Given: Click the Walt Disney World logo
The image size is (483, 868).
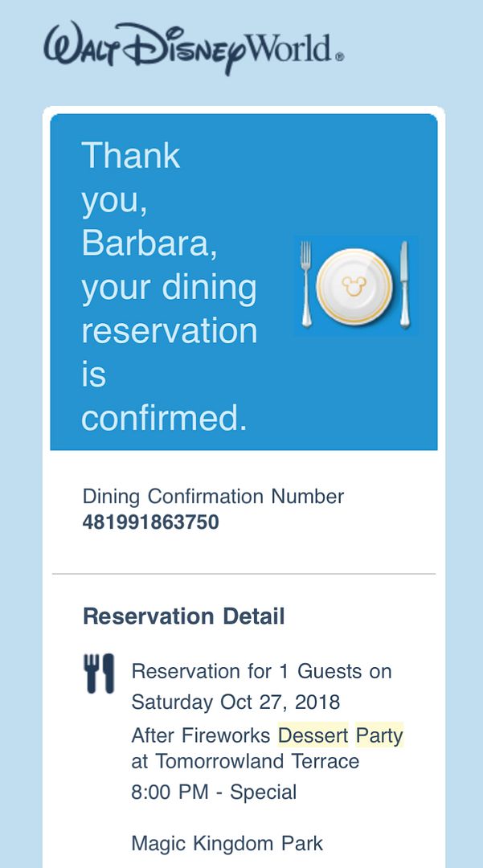Looking at the screenshot, I should (x=194, y=48).
